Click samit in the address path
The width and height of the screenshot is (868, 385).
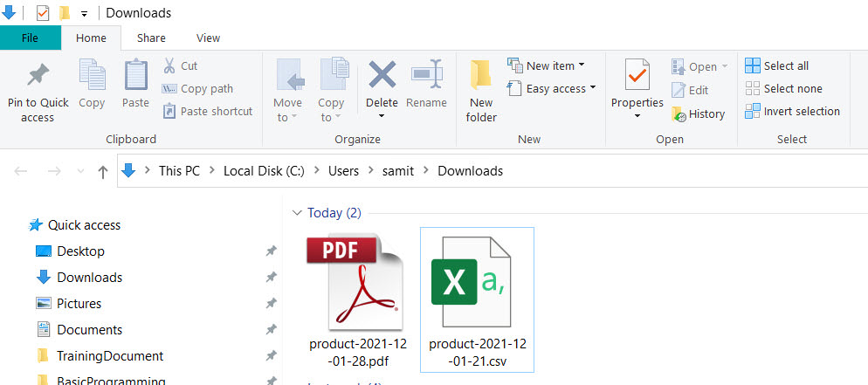(398, 171)
